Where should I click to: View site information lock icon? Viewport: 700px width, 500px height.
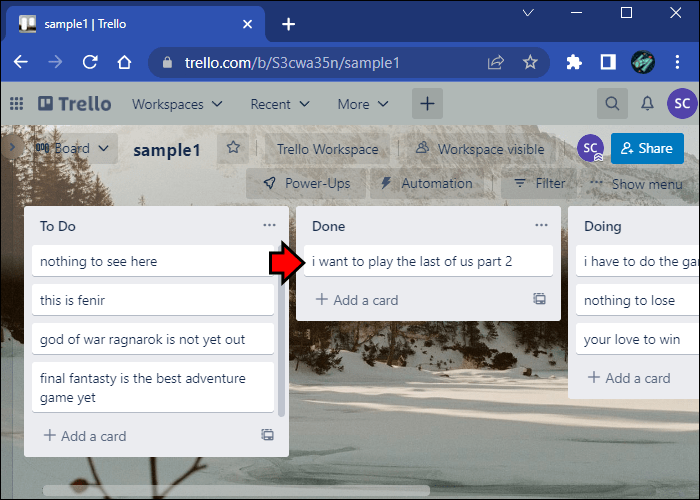point(167,62)
